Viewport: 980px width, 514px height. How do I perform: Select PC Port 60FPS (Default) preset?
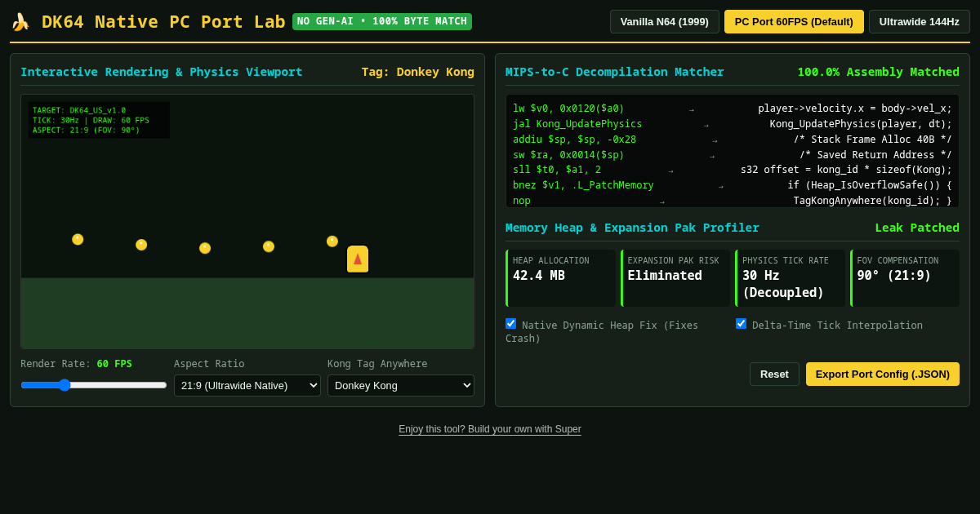(x=794, y=21)
